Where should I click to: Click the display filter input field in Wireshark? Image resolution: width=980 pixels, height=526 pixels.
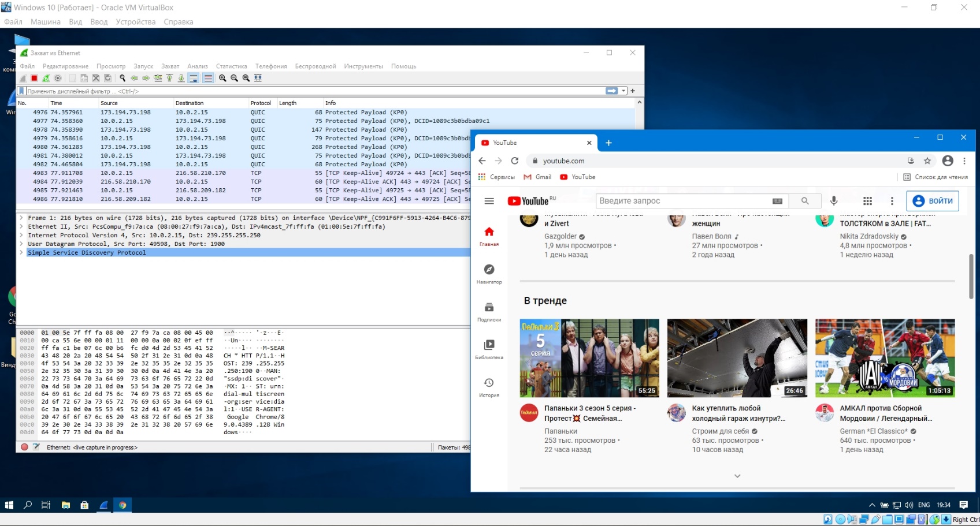pos(315,91)
